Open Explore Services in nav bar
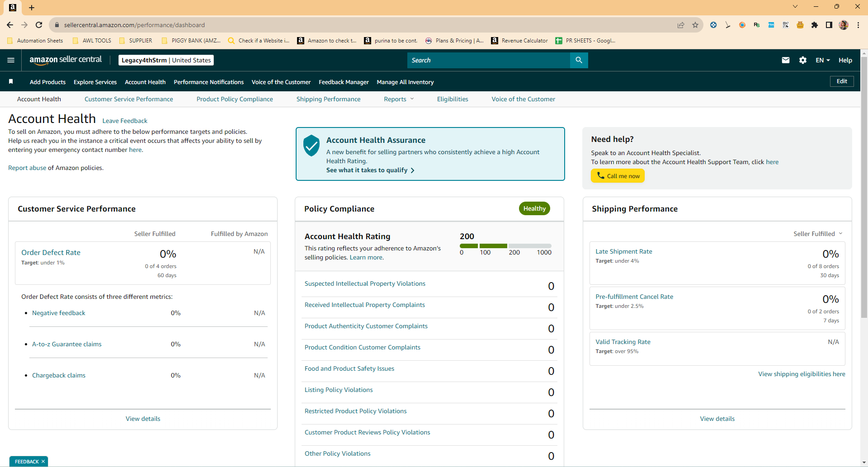 point(95,82)
